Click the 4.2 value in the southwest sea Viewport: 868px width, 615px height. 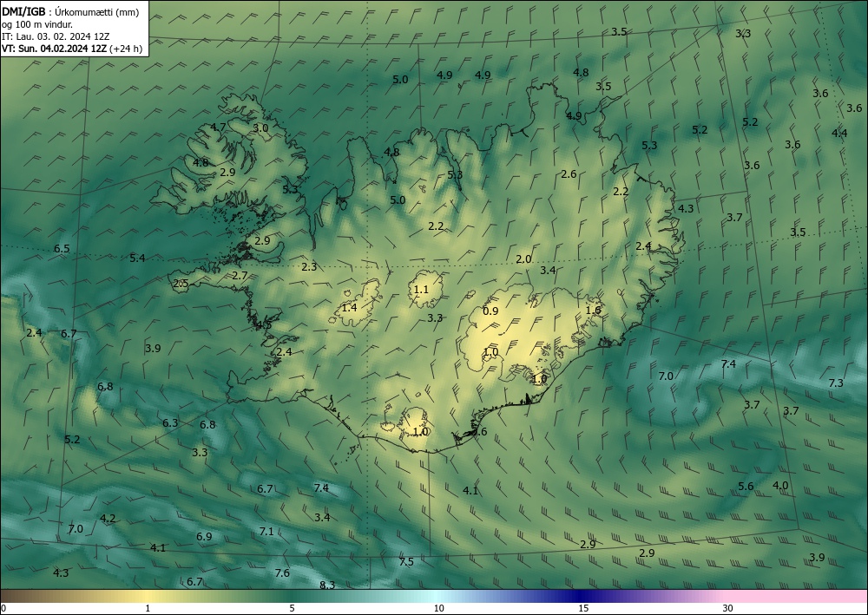point(108,518)
